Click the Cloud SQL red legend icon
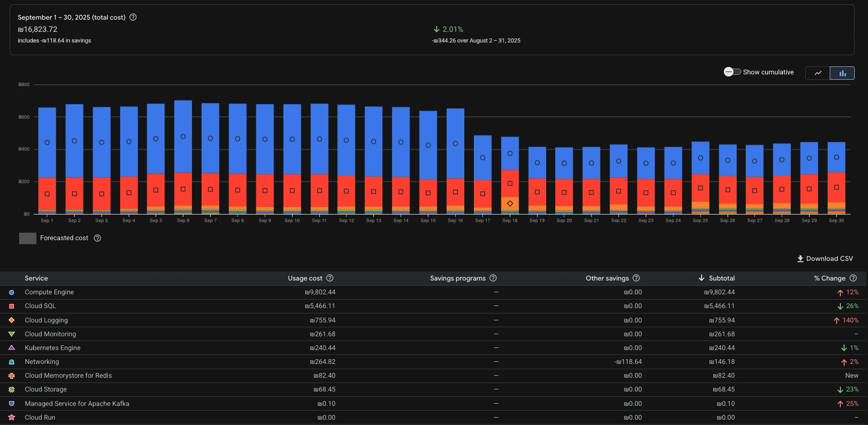Screen dimensions: 868x425 [x=12, y=306]
